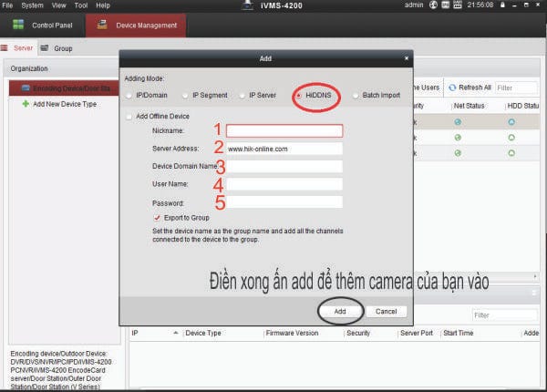Select the HiDDNS adding mode
The image size is (547, 392).
coord(299,96)
